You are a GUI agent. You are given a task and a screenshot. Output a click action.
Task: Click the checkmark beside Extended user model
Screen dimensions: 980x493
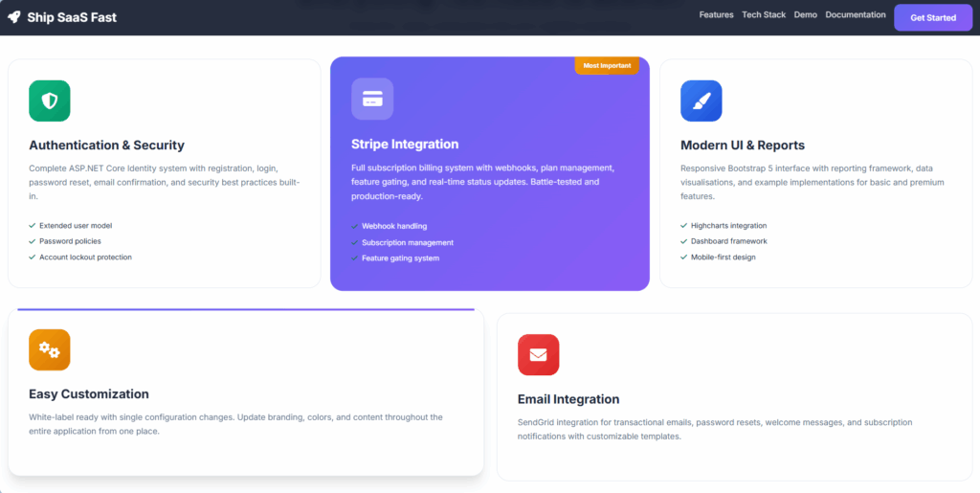(x=33, y=226)
